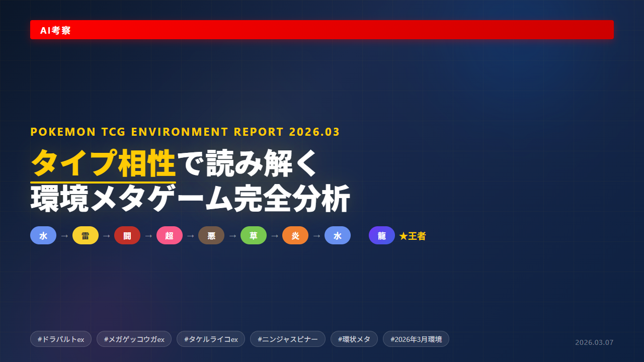The height and width of the screenshot is (362, 644).
Task: Open the #環状メタ hashtag
Action: click(x=354, y=339)
